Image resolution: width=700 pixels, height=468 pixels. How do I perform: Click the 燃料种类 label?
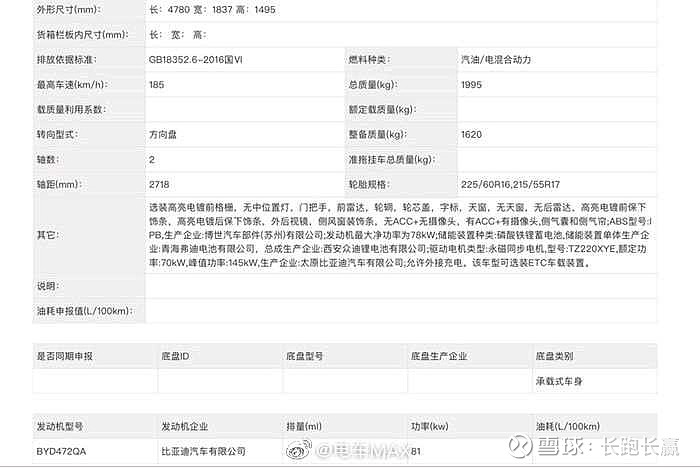click(369, 59)
